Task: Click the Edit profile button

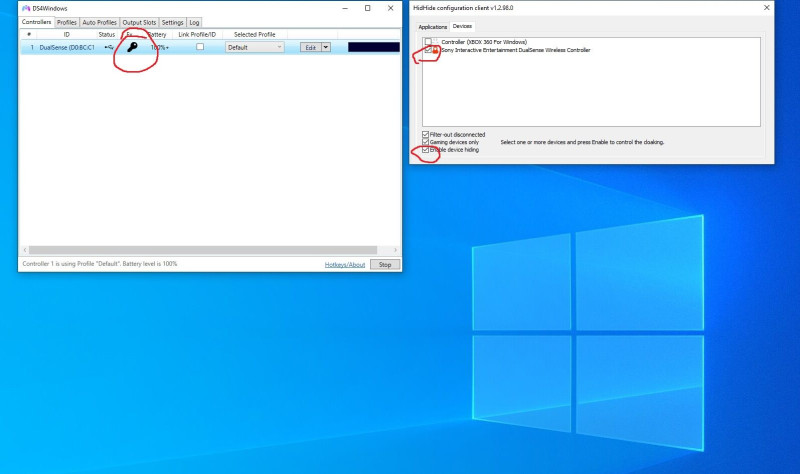Action: click(310, 47)
